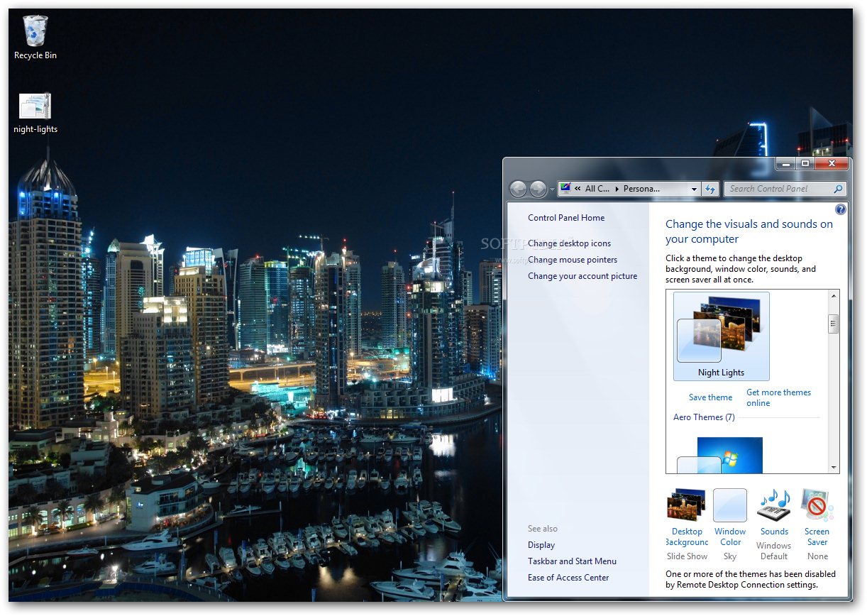The width and height of the screenshot is (867, 616).
Task: Click the Screen Saver text link
Action: tap(817, 537)
